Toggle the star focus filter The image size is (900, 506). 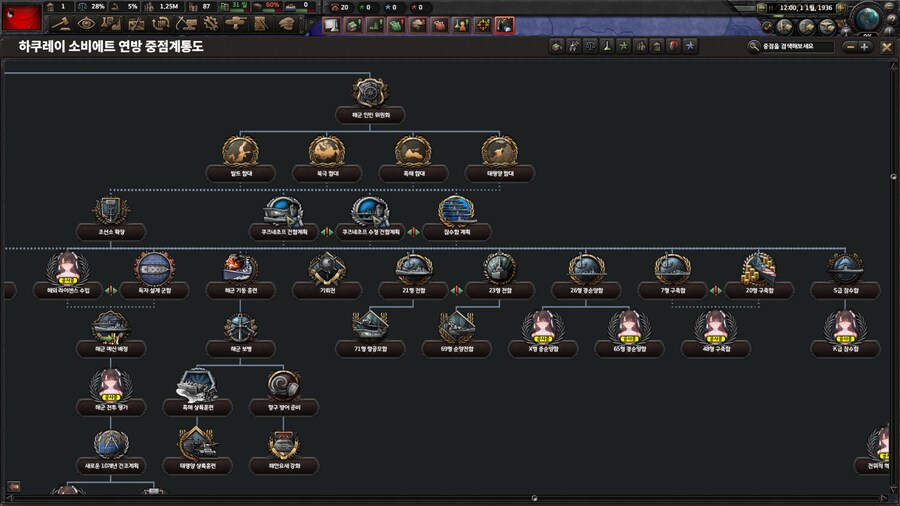[690, 46]
